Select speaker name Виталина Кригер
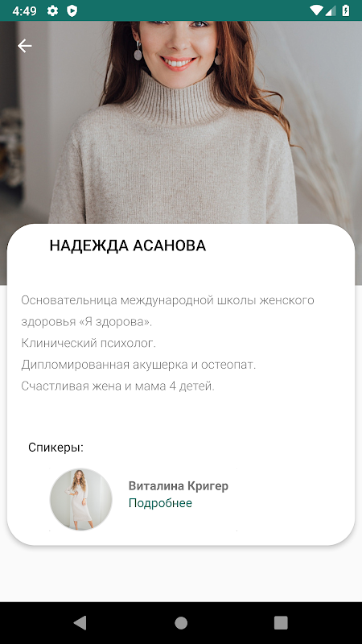Screen dimensions: 362x644 tap(179, 486)
